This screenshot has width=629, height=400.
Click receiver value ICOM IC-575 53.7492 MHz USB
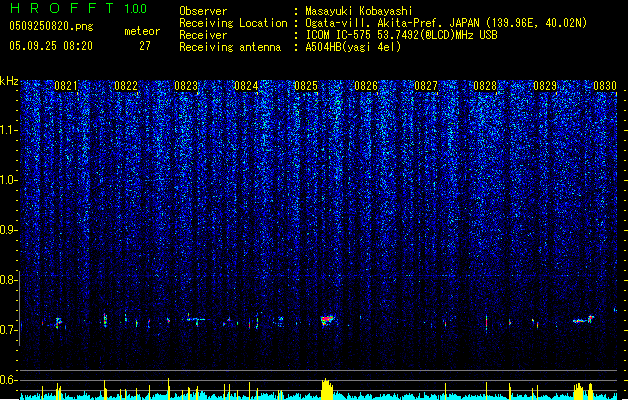[x=401, y=35]
